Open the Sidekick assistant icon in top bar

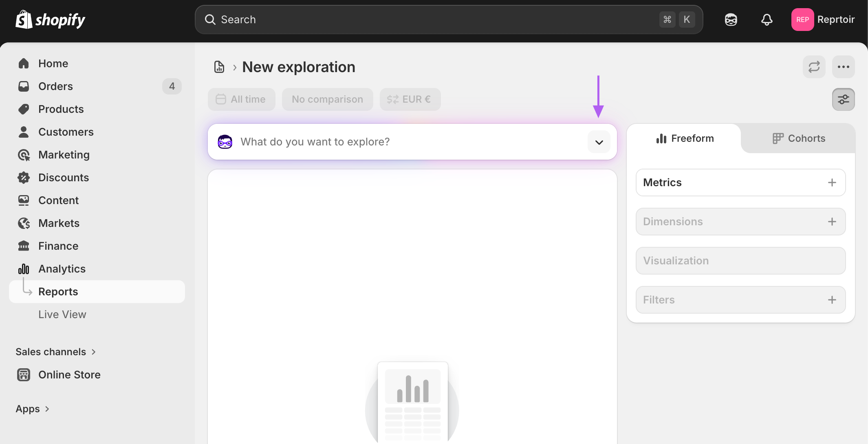731,20
